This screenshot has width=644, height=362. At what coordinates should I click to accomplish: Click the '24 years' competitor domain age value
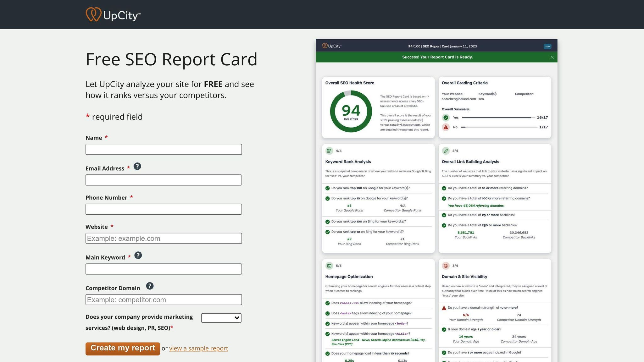pos(519,337)
